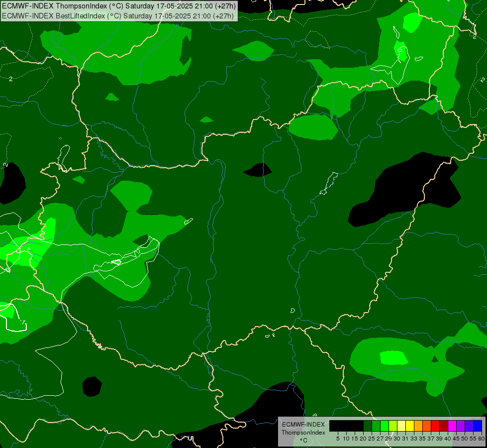Viewport: 487px width, 448px height.
Task: Select the dark red 39–40 legend swatch
Action: pyautogui.click(x=444, y=426)
